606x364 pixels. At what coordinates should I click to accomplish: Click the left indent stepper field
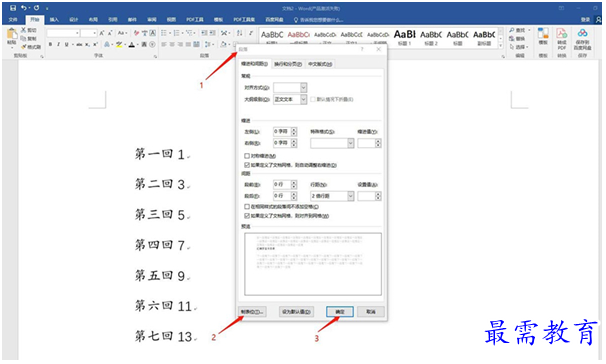pyautogui.click(x=285, y=132)
